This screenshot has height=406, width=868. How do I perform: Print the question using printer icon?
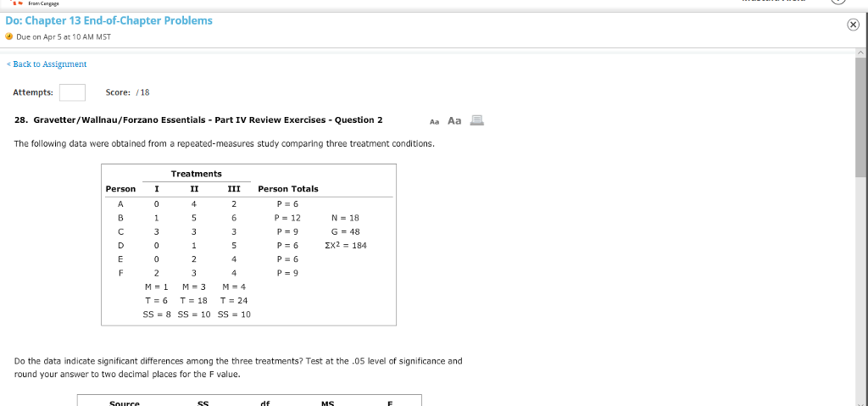(476, 120)
